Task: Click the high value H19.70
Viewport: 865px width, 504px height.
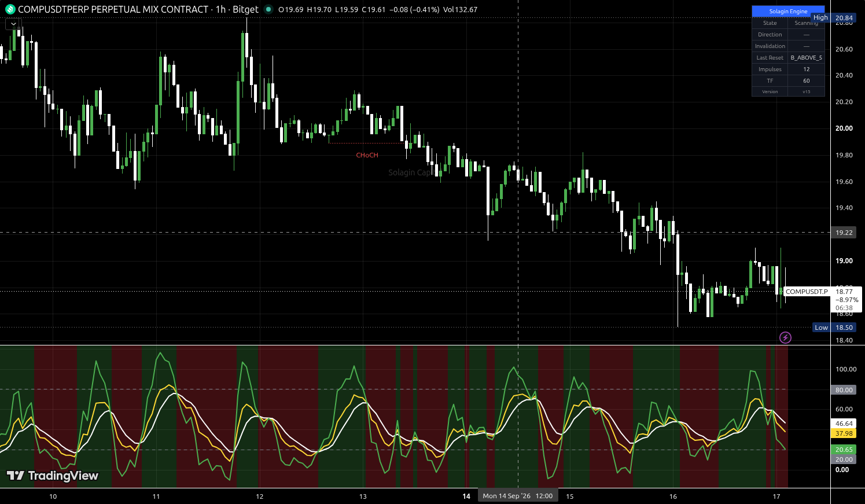Action: (319, 10)
